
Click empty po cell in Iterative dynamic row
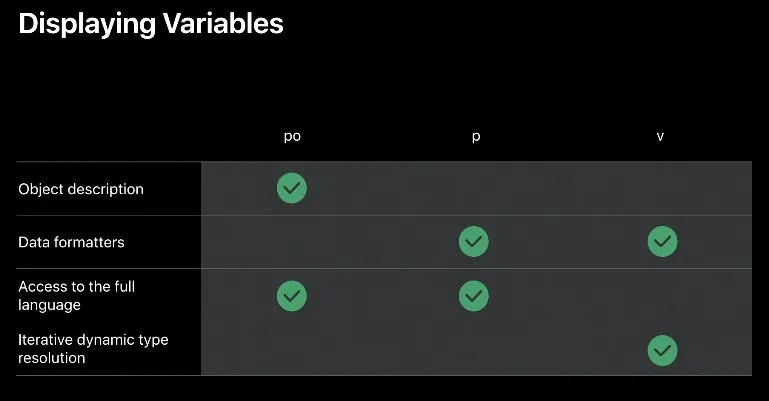292,349
